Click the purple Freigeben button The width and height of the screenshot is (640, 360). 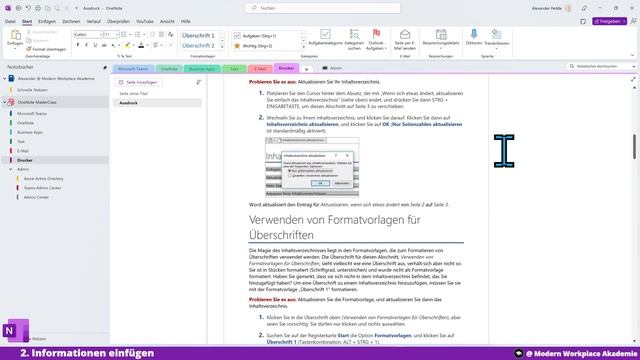tap(609, 21)
